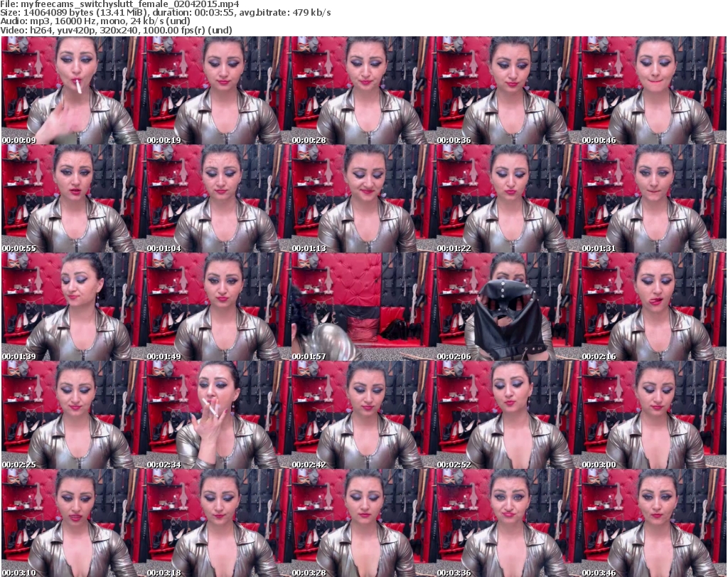This screenshot has height=577, width=728.
Task: Click the last thumbnail stamped 00:03:46
Action: [654, 523]
